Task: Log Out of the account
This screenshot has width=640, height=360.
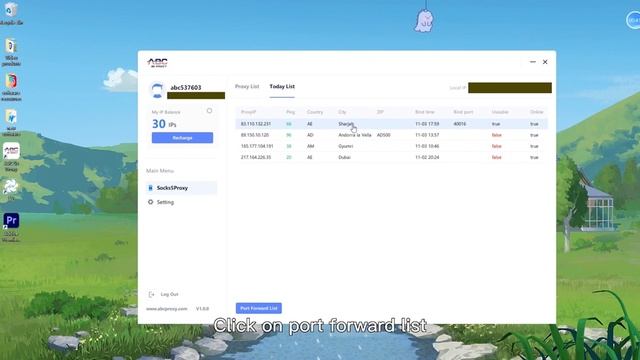Action: pos(169,294)
